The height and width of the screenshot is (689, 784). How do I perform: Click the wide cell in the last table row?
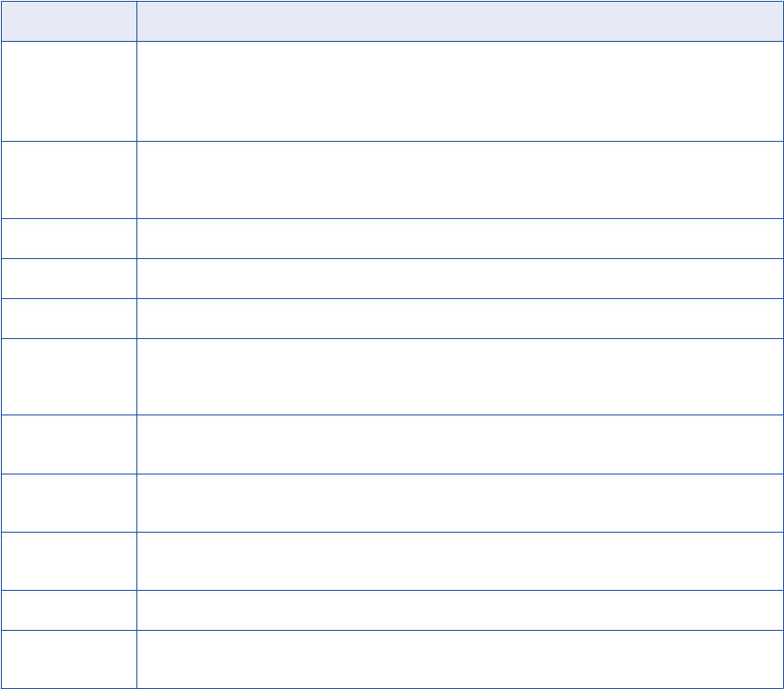[x=459, y=659]
